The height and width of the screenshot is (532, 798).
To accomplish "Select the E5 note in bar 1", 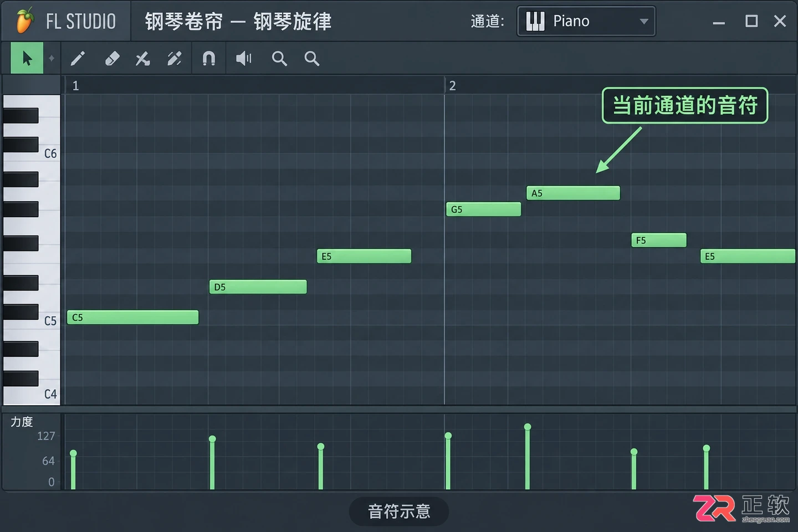I will [364, 256].
